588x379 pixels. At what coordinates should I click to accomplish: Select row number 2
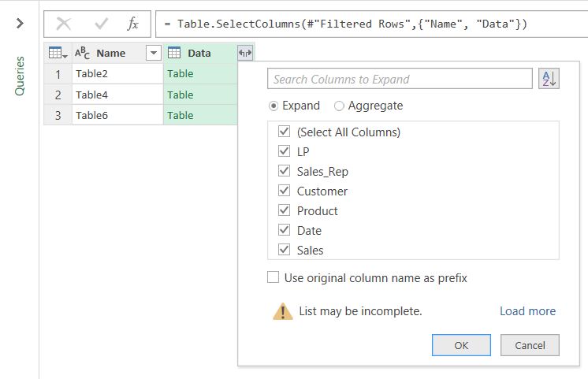click(x=58, y=95)
